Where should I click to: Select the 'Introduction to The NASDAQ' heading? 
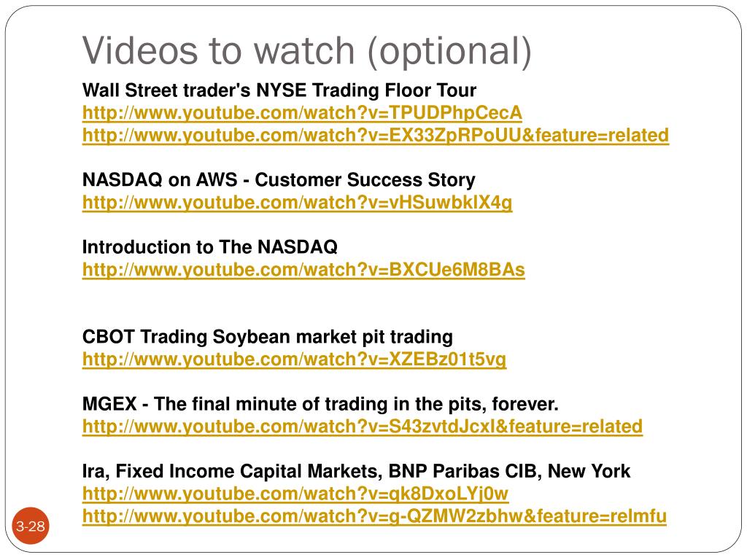pos(209,247)
